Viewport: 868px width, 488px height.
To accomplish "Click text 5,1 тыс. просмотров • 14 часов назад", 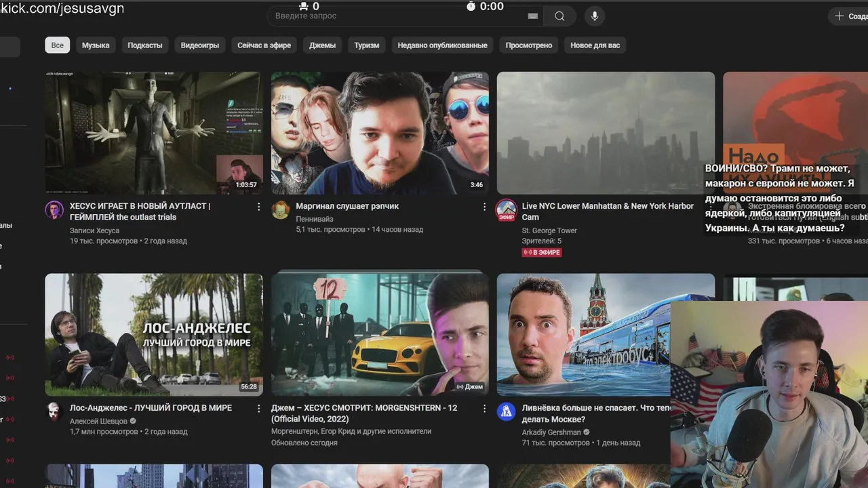I will click(x=359, y=229).
